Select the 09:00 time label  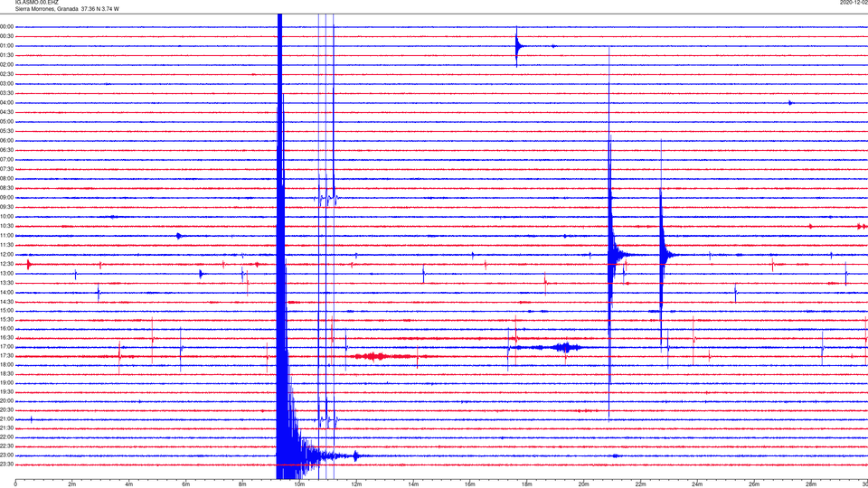click(6, 198)
